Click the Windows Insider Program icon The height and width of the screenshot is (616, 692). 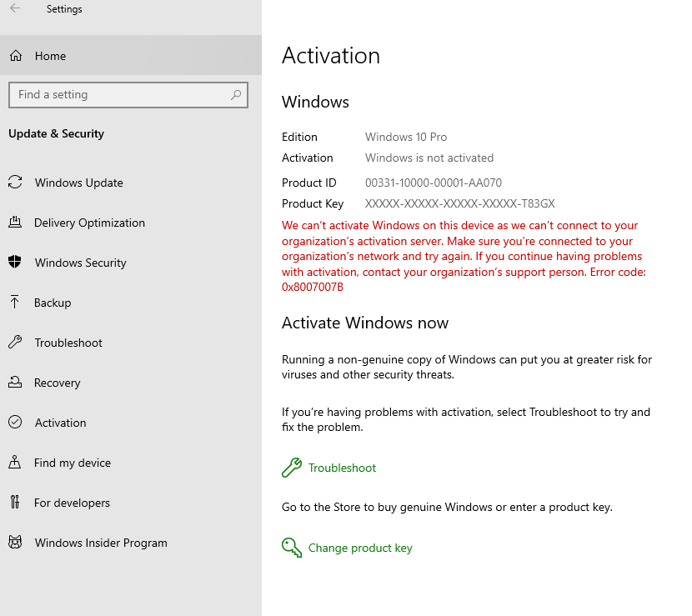point(15,542)
